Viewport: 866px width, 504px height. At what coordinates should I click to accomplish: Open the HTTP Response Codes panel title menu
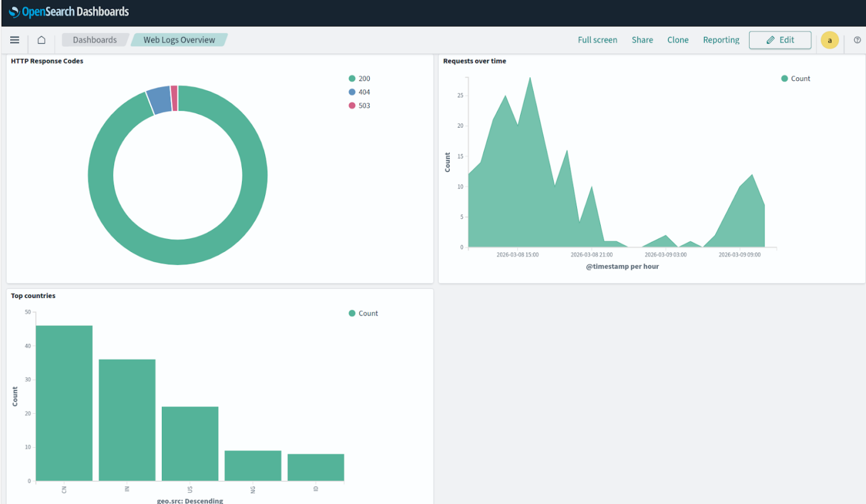coord(47,61)
